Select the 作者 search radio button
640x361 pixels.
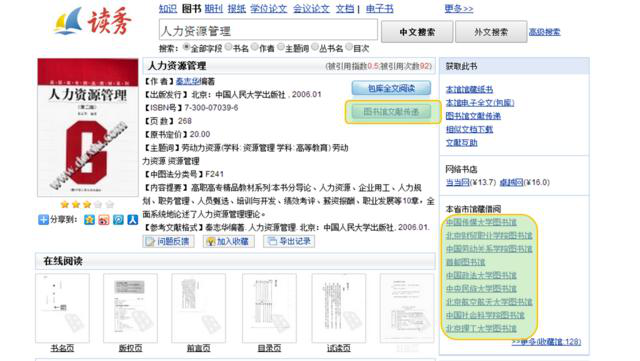tap(254, 47)
